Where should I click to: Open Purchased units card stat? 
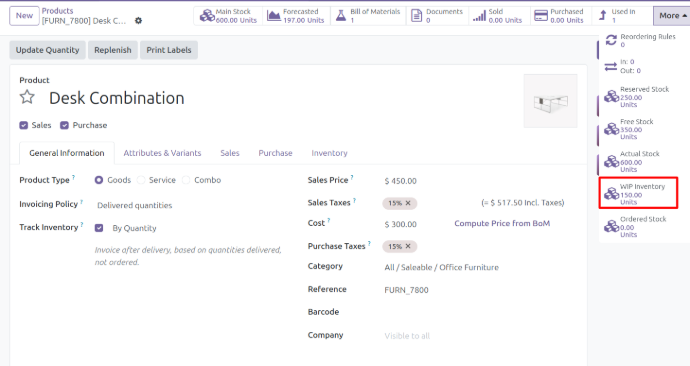point(559,16)
